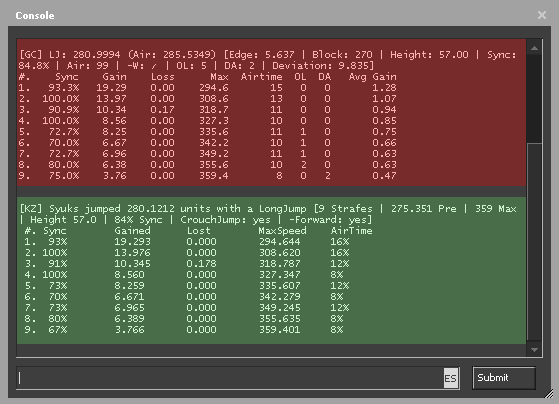Click the 'Airtime' column header in red block

tap(261, 77)
